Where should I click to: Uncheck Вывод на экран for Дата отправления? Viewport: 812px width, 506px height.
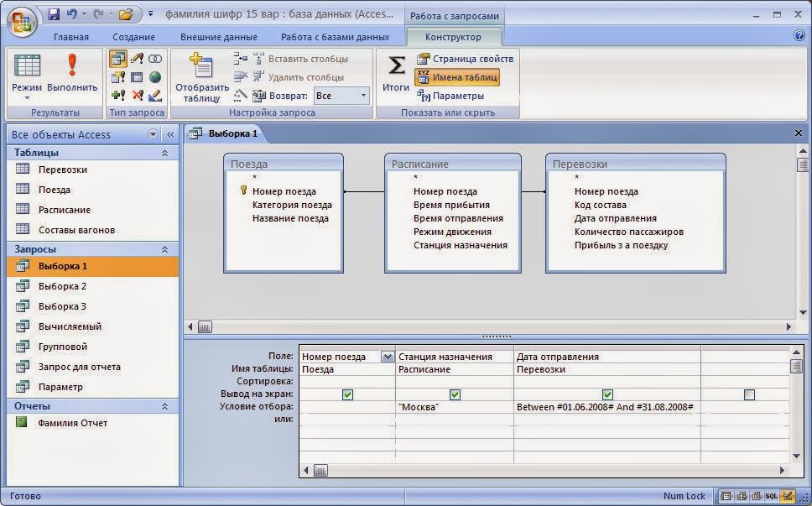[x=606, y=394]
